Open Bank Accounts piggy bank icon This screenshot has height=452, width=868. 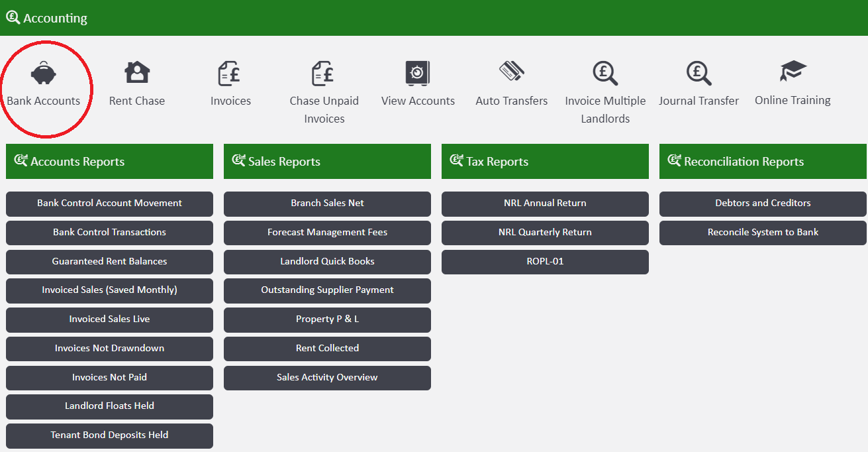point(44,72)
